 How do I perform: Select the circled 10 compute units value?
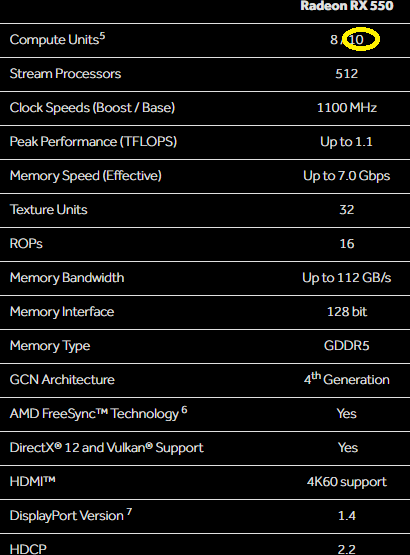pos(357,40)
